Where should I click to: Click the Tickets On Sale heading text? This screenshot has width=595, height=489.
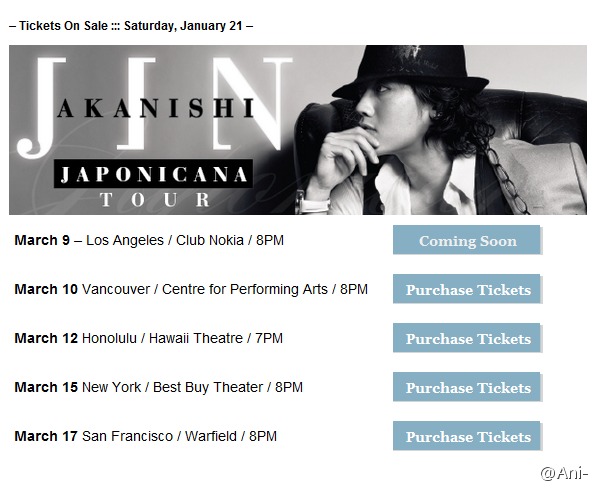point(131,26)
